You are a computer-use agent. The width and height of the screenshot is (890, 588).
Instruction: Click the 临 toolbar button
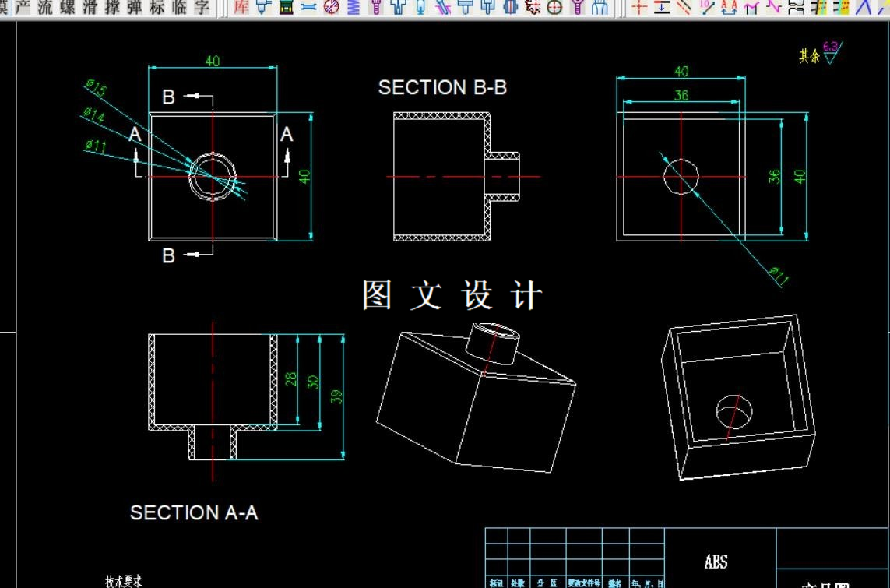[x=179, y=7]
